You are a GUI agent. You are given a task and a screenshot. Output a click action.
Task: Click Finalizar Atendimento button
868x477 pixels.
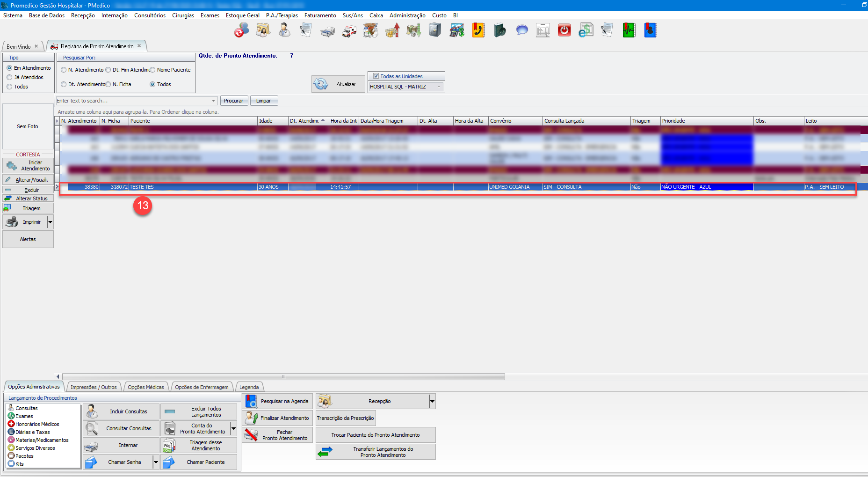[277, 418]
